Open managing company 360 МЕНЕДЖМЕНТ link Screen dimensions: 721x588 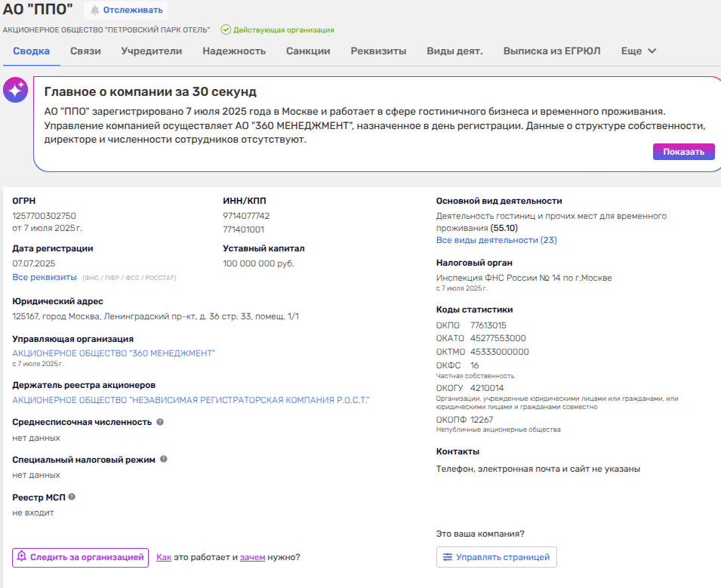point(113,353)
